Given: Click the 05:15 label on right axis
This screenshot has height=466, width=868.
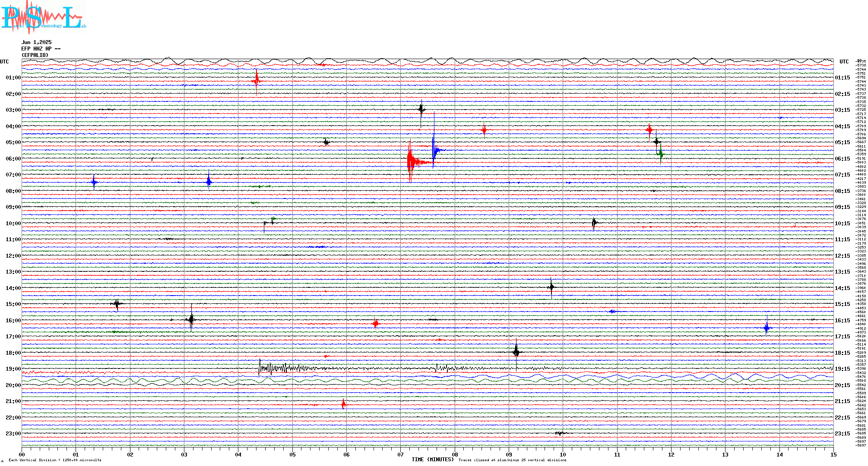Looking at the screenshot, I should pos(843,142).
